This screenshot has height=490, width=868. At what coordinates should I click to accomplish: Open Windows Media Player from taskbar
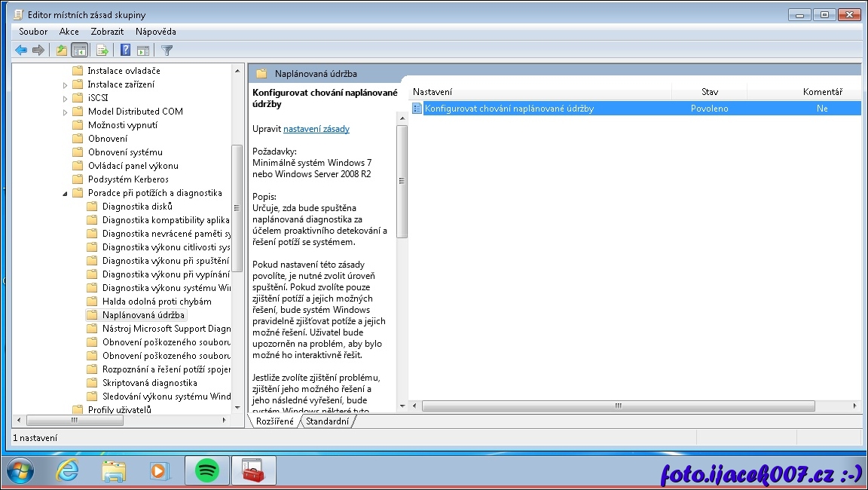tap(160, 470)
